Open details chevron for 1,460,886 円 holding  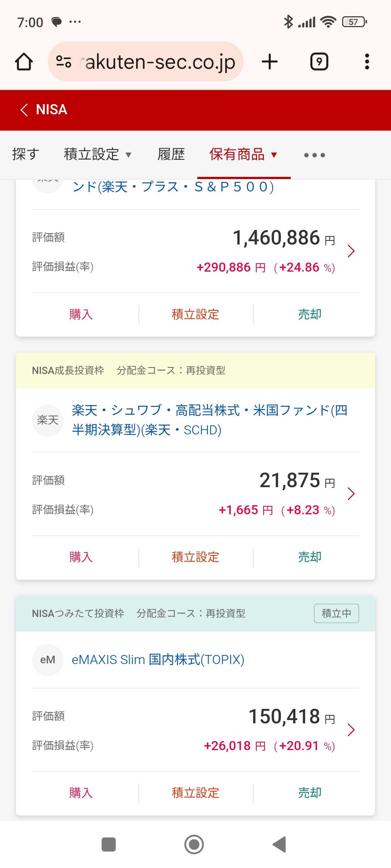351,251
